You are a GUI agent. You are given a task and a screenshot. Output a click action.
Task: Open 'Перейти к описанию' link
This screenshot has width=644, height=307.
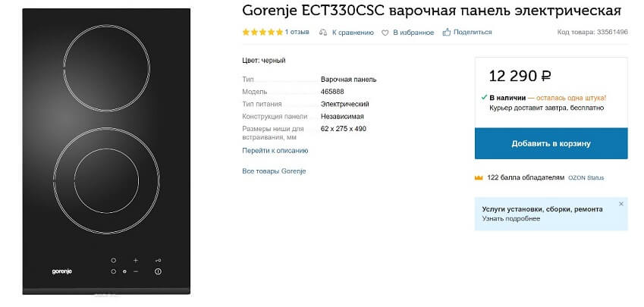tap(275, 151)
